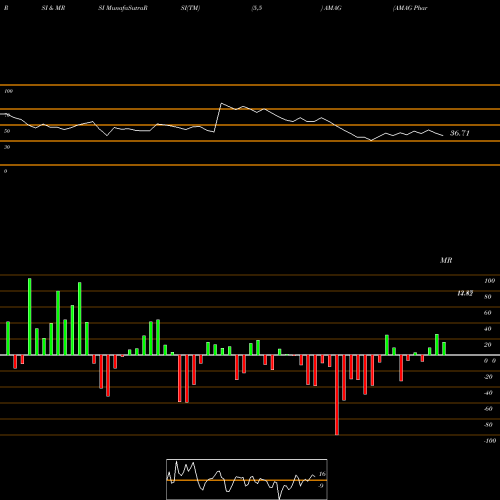Click the -100 label on MR axis
500x500 pixels.
490,441
